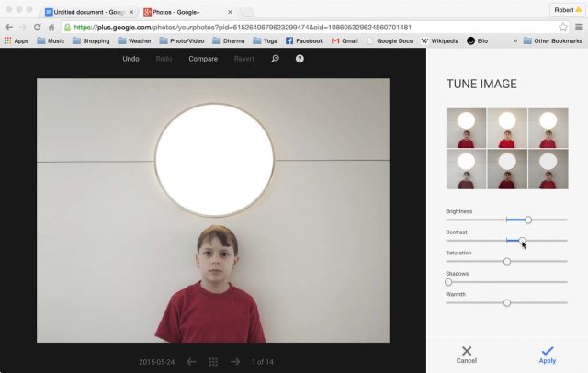588x373 pixels.
Task: Click the browser reload icon
Action: (39, 27)
